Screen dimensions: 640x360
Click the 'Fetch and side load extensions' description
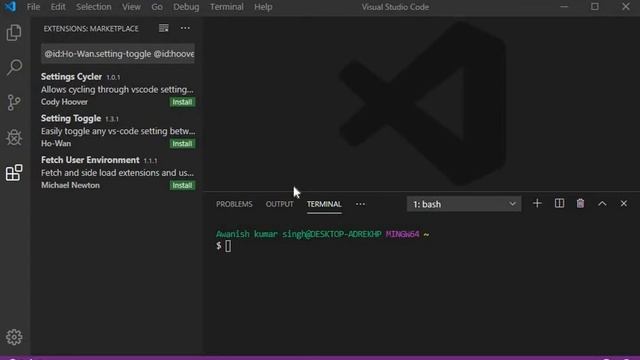117,173
